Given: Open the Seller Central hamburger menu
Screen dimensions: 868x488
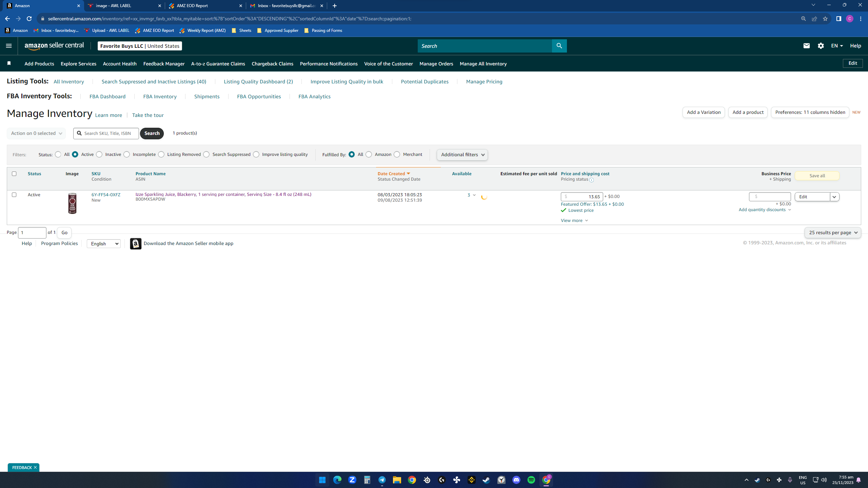Looking at the screenshot, I should click(x=9, y=46).
